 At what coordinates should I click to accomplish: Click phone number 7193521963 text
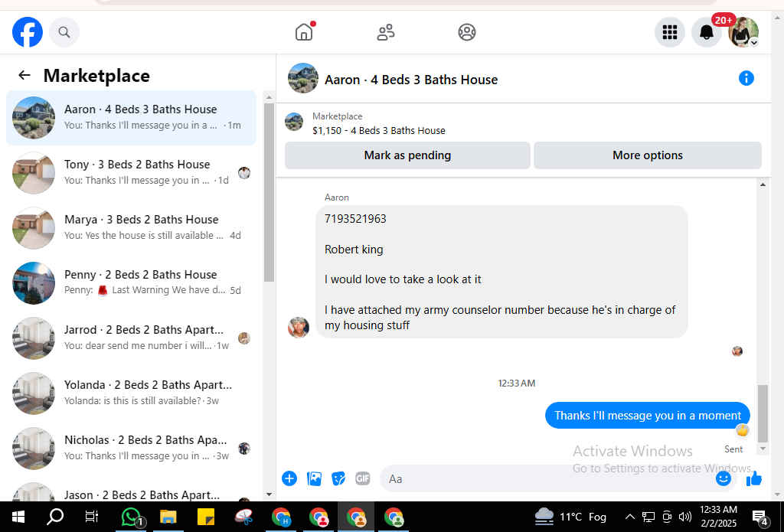[x=355, y=219]
